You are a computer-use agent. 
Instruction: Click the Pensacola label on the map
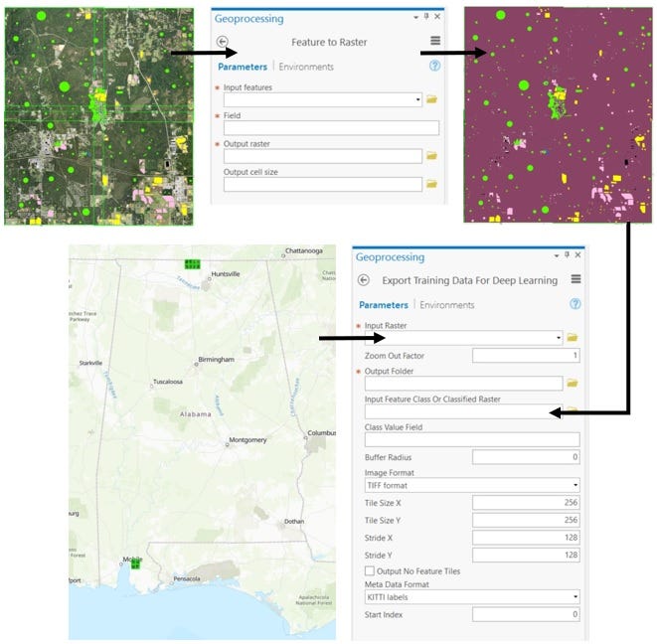tap(187, 578)
